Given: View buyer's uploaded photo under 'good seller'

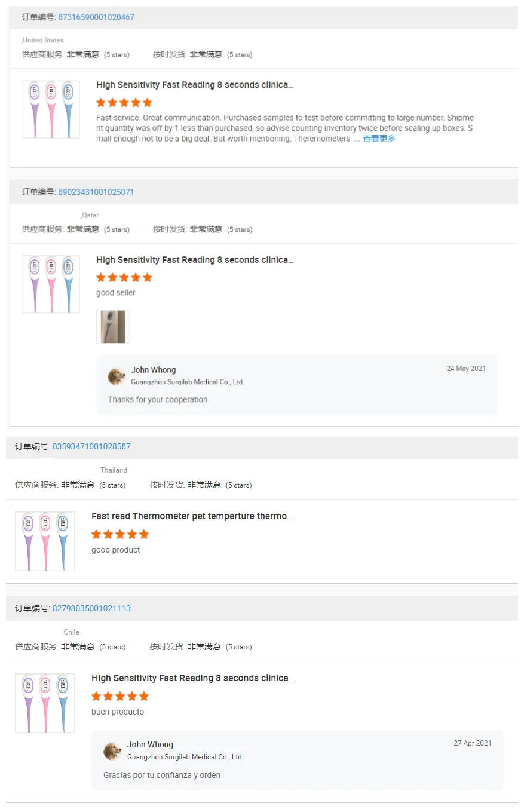Looking at the screenshot, I should (113, 327).
